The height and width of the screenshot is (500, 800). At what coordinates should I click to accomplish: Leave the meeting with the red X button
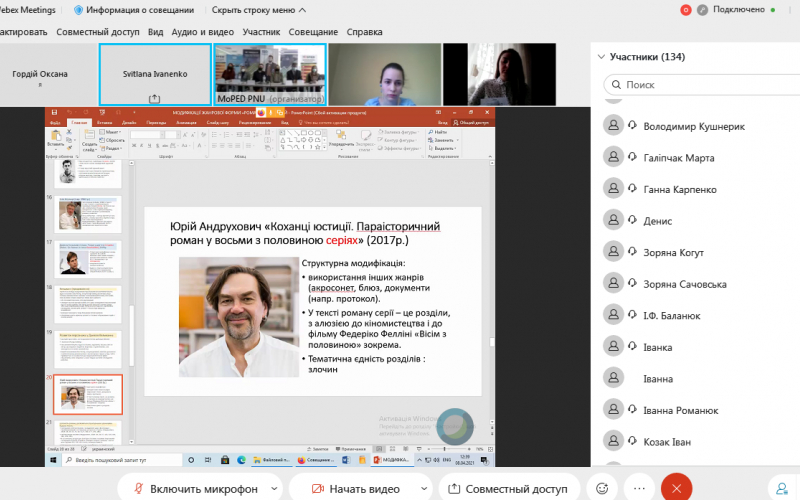pyautogui.click(x=677, y=488)
